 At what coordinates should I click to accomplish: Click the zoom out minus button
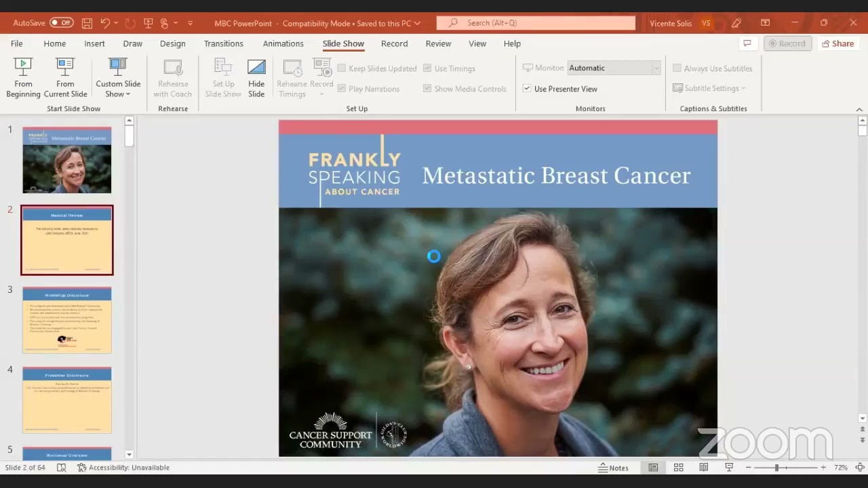pos(749,468)
